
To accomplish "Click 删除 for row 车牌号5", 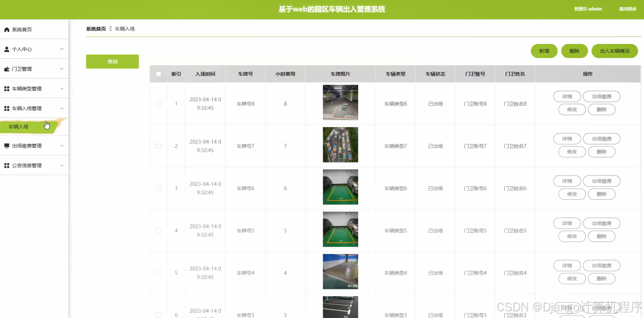I will (x=602, y=236).
